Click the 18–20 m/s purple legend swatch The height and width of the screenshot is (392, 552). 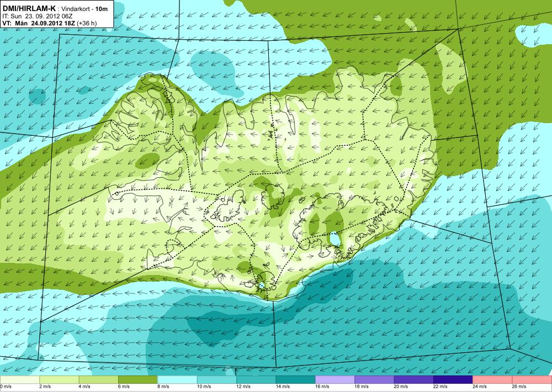[x=374, y=380]
